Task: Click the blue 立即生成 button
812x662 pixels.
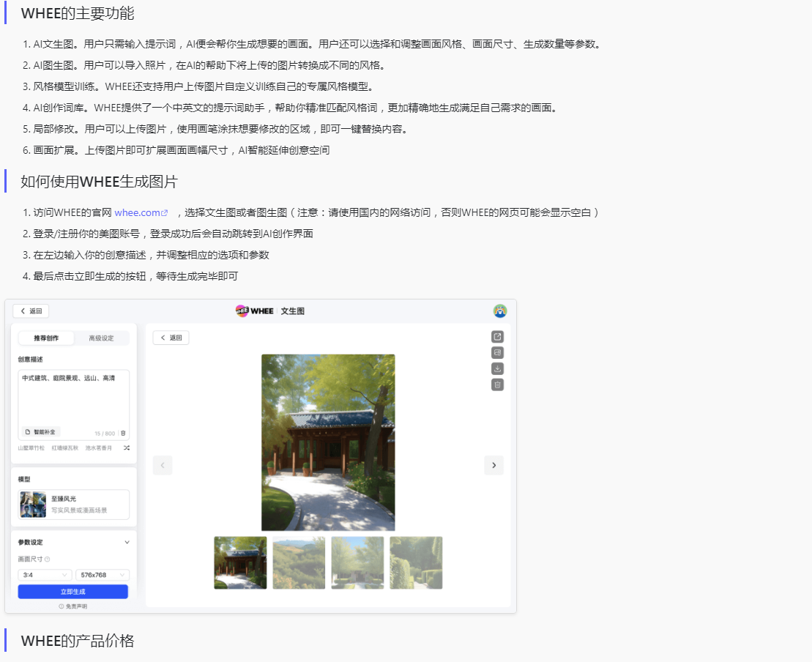Action: 73,592
